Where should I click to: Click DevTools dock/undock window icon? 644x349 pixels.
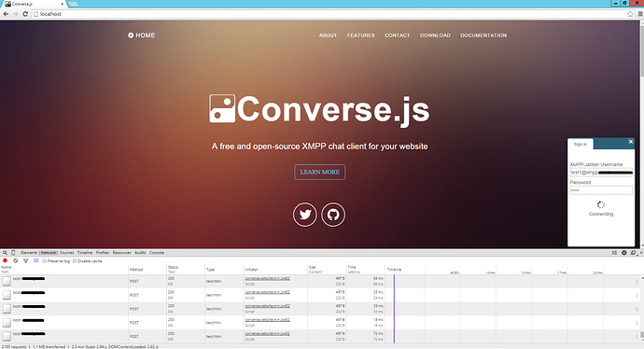tap(634, 253)
